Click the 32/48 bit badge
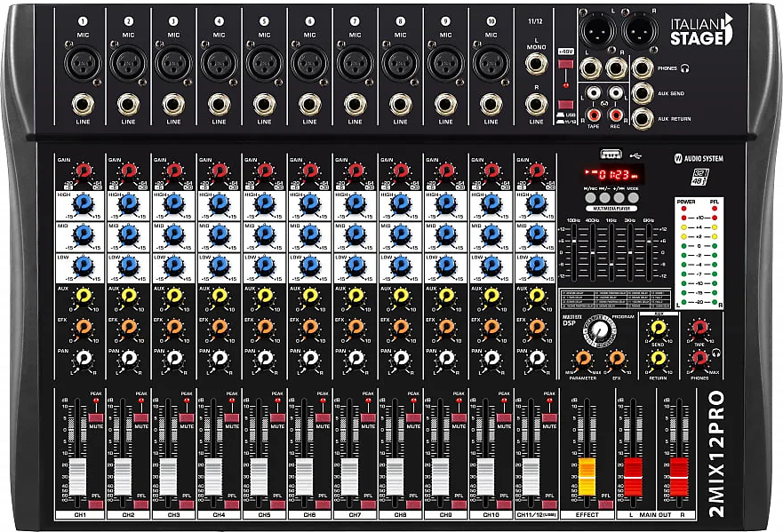 coord(700,177)
